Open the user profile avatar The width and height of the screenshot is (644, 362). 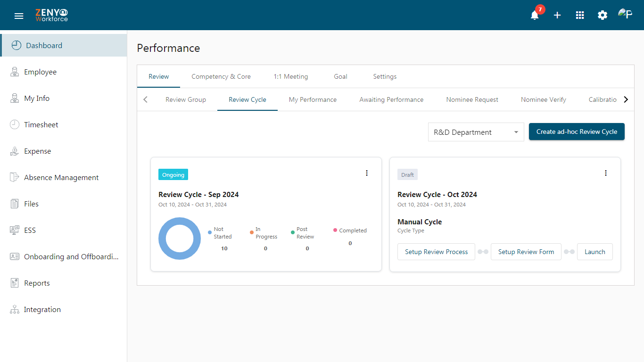[625, 14]
